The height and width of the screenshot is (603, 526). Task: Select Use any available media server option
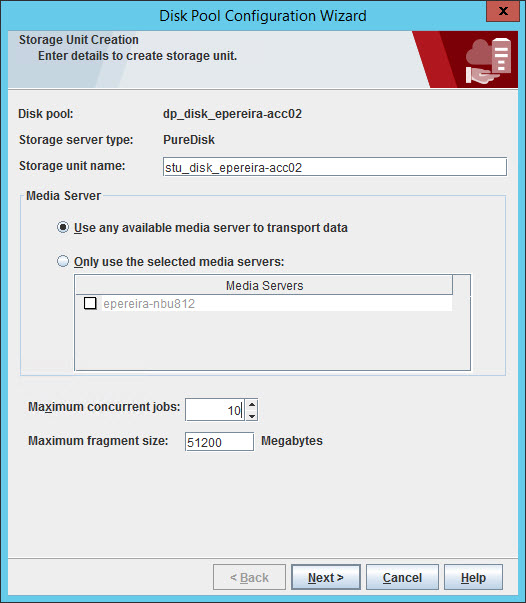click(63, 227)
